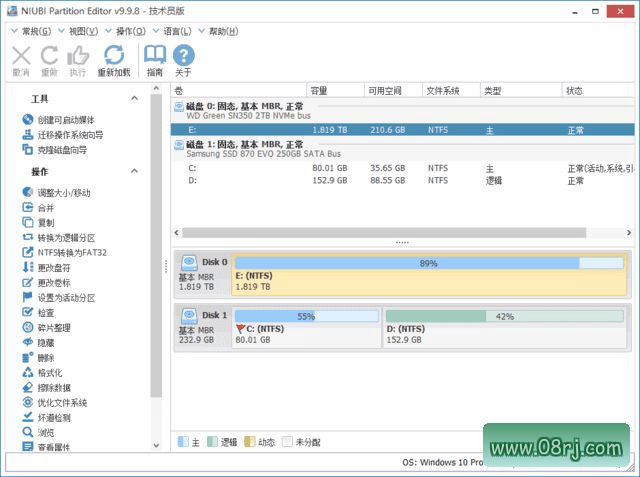Image resolution: width=640 pixels, height=477 pixels.
Task: Select the C: partition row in list
Action: point(402,168)
